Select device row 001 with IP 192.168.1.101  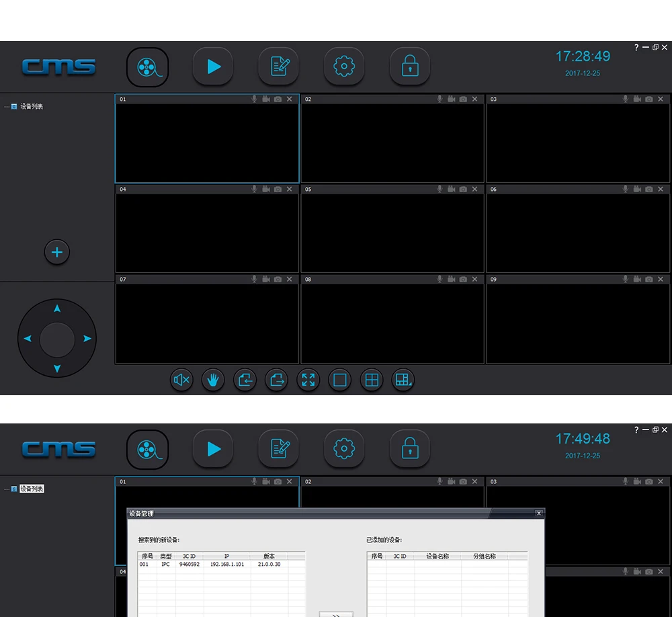(x=221, y=565)
